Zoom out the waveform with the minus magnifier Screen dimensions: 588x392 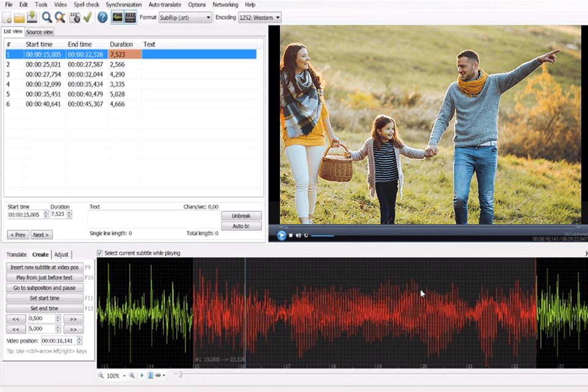(x=102, y=375)
